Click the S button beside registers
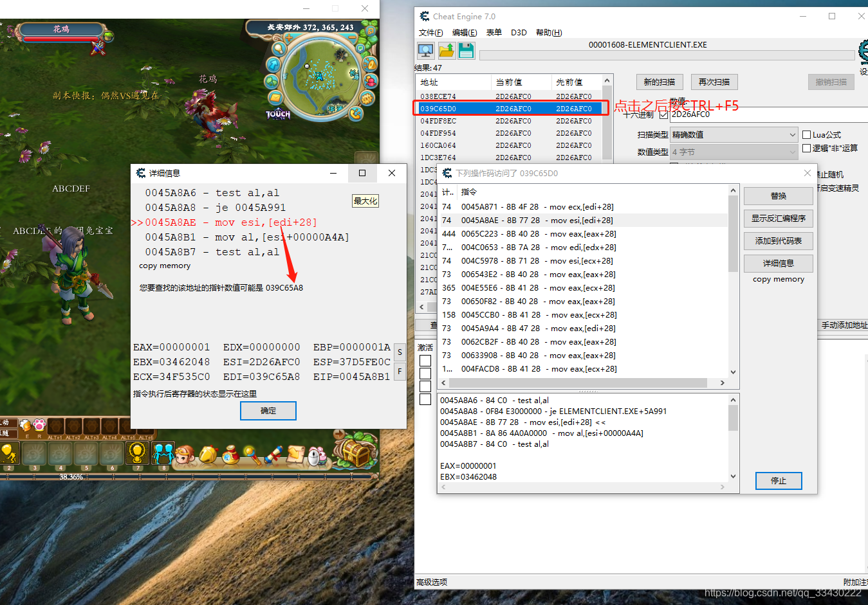868x605 pixels. [x=400, y=352]
